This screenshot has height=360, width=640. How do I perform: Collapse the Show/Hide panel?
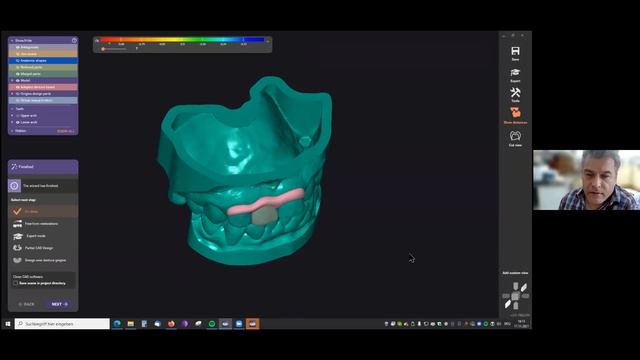12,40
